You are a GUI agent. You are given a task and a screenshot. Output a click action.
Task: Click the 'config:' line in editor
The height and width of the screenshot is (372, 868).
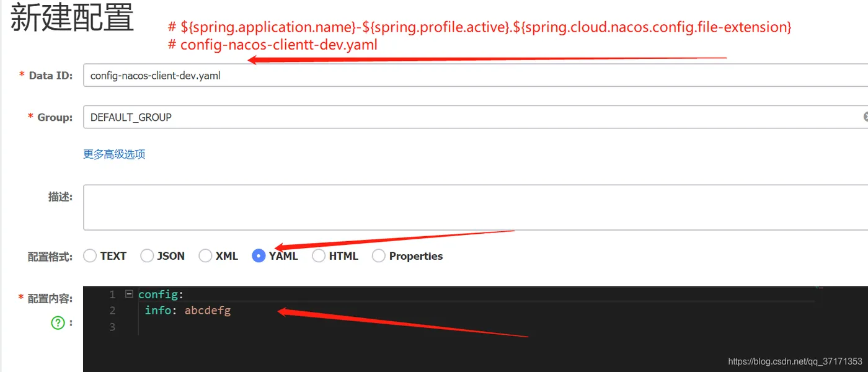point(161,294)
